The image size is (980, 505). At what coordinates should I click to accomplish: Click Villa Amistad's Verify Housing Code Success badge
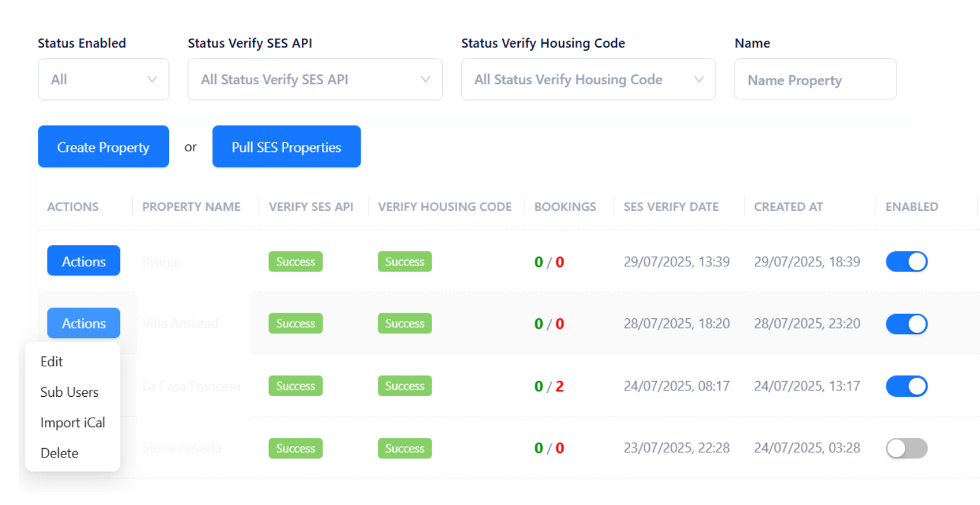[x=404, y=323]
